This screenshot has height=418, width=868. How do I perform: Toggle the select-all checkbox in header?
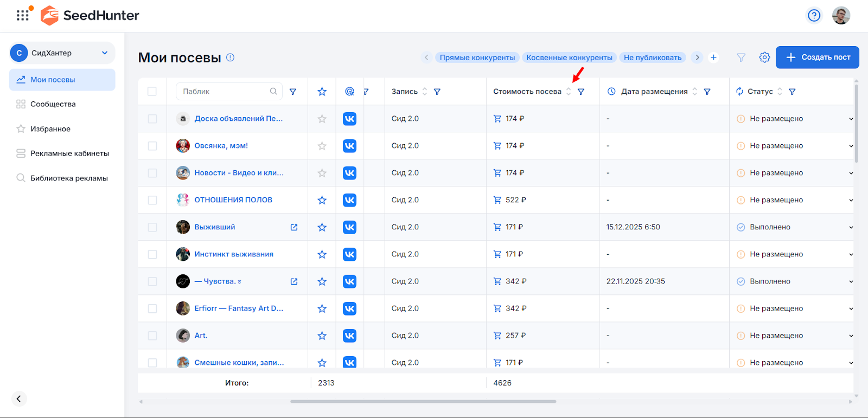(152, 92)
